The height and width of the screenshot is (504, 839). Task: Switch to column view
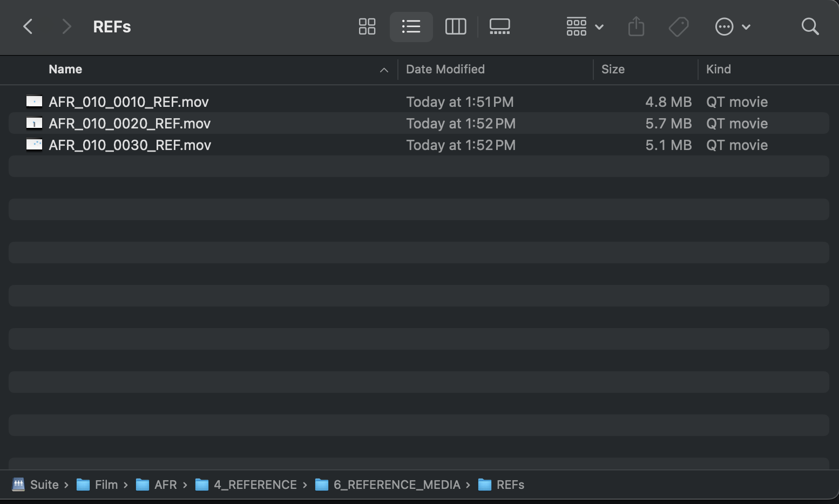[455, 26]
